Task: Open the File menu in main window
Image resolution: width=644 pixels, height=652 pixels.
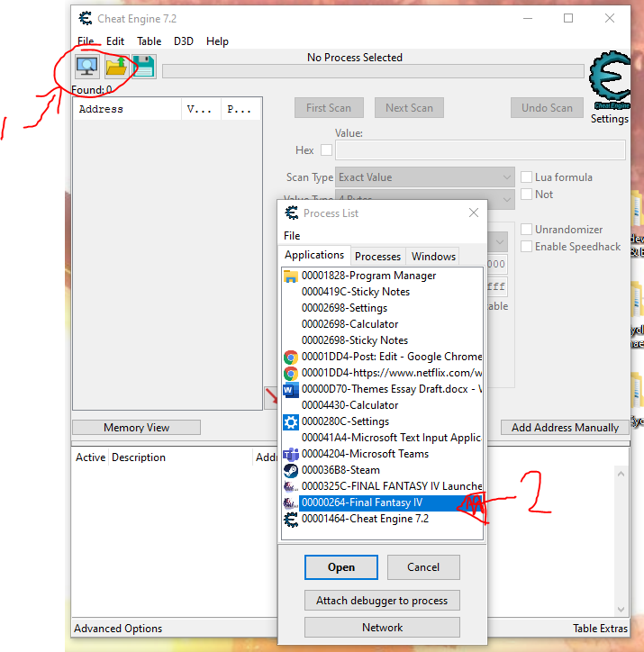Action: click(86, 41)
